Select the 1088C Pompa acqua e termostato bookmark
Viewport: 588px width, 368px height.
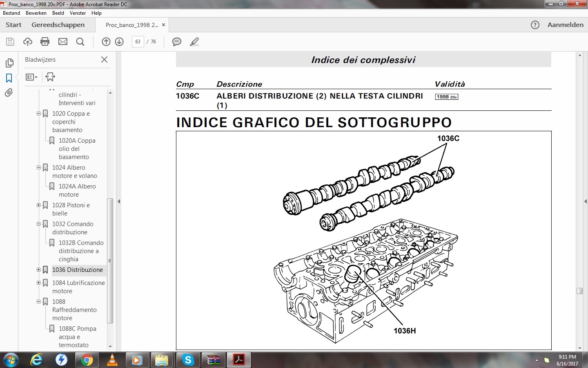coord(78,337)
